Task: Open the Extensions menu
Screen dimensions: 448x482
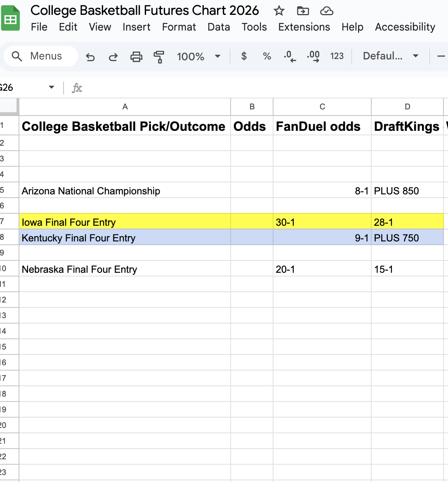Action: click(x=304, y=27)
